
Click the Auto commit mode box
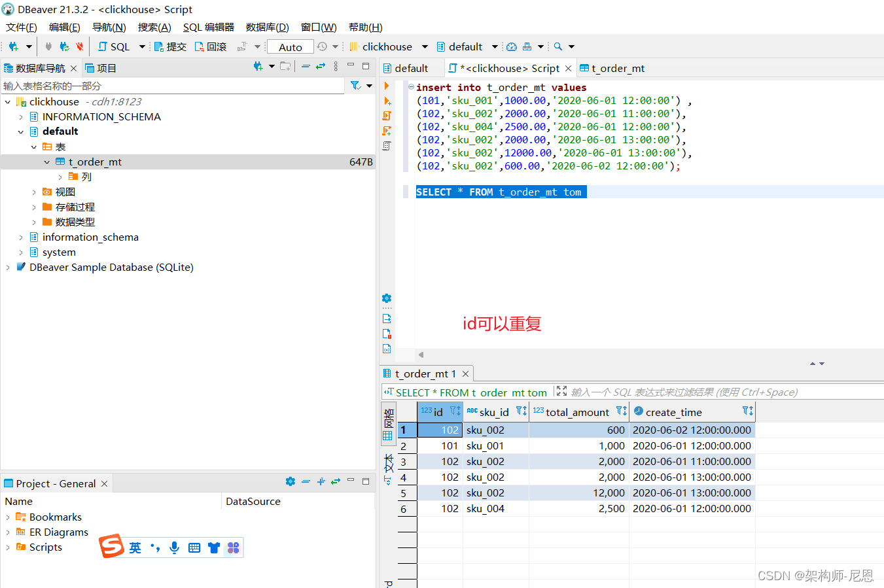[290, 47]
